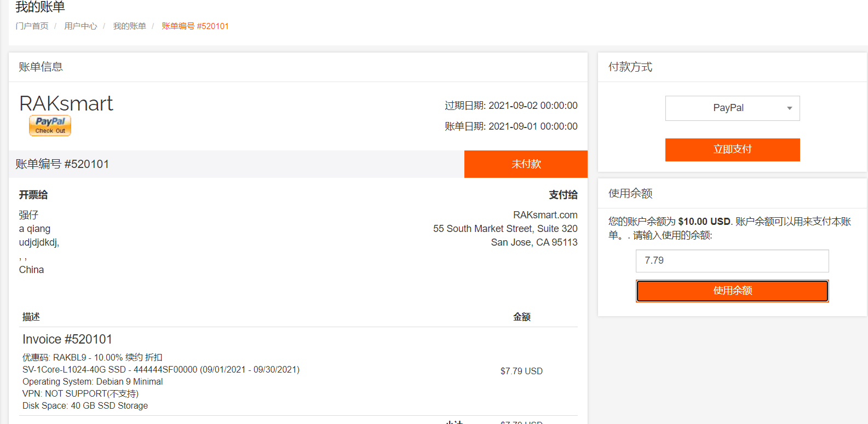This screenshot has width=868, height=424.
Task: Click the RAKsmart logo heading
Action: [x=66, y=103]
